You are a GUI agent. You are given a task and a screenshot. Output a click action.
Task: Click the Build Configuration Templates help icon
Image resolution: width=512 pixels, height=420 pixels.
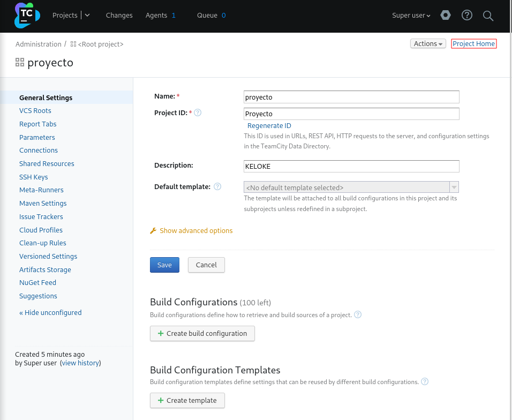(425, 381)
